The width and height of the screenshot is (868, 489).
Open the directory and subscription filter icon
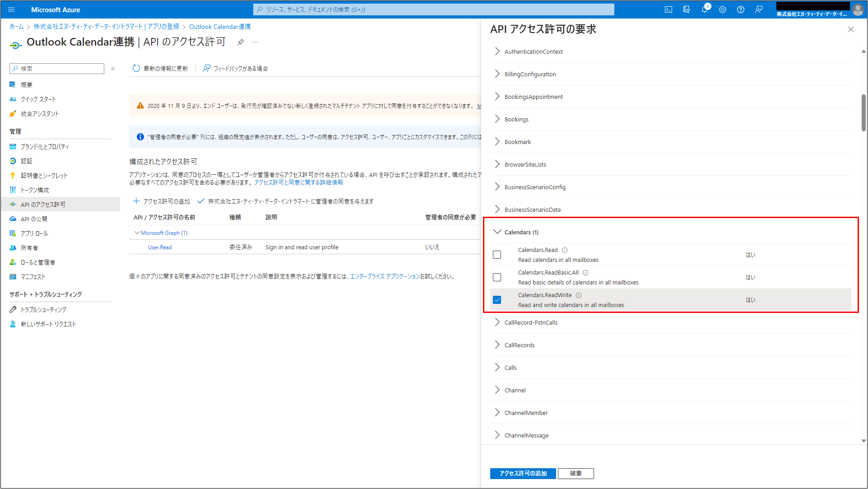coord(687,9)
